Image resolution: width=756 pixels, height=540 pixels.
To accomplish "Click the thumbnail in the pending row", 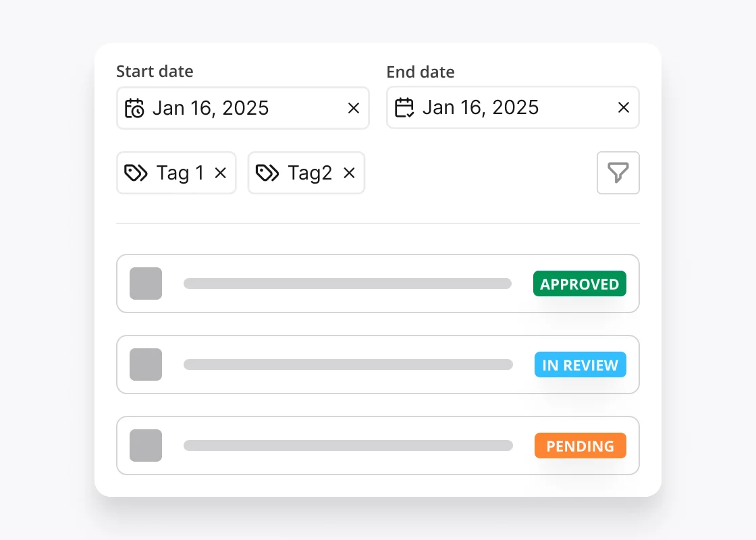I will coord(145,446).
